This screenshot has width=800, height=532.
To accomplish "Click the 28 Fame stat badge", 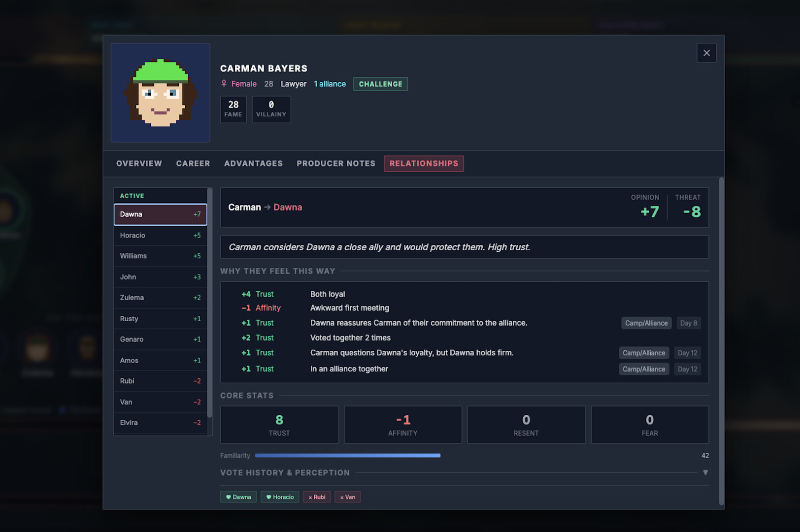I will (x=233, y=109).
